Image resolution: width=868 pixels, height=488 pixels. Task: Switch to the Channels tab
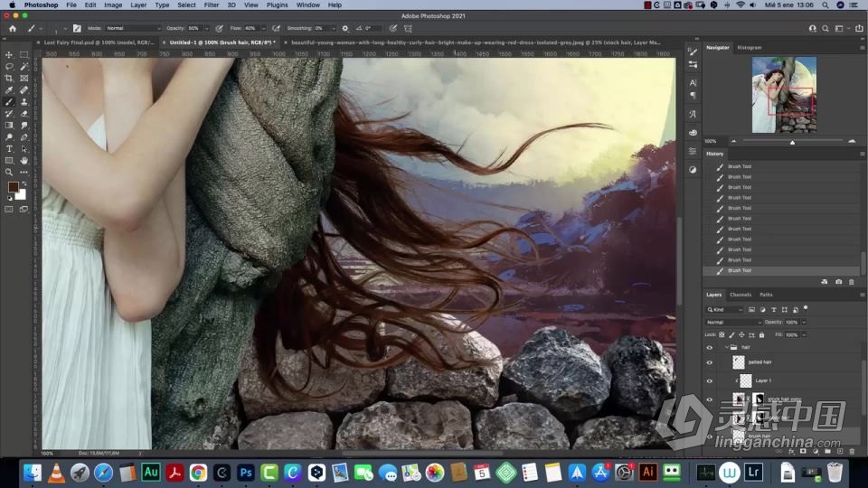(x=740, y=295)
